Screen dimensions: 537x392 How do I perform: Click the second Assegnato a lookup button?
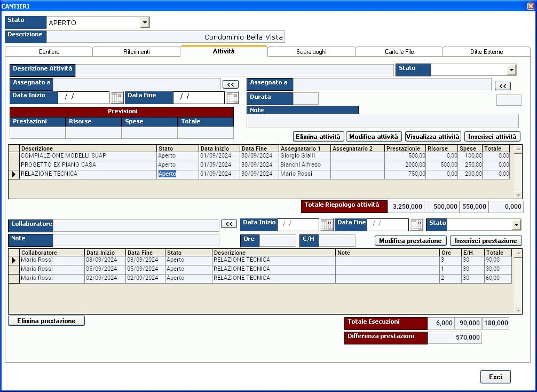(x=502, y=86)
